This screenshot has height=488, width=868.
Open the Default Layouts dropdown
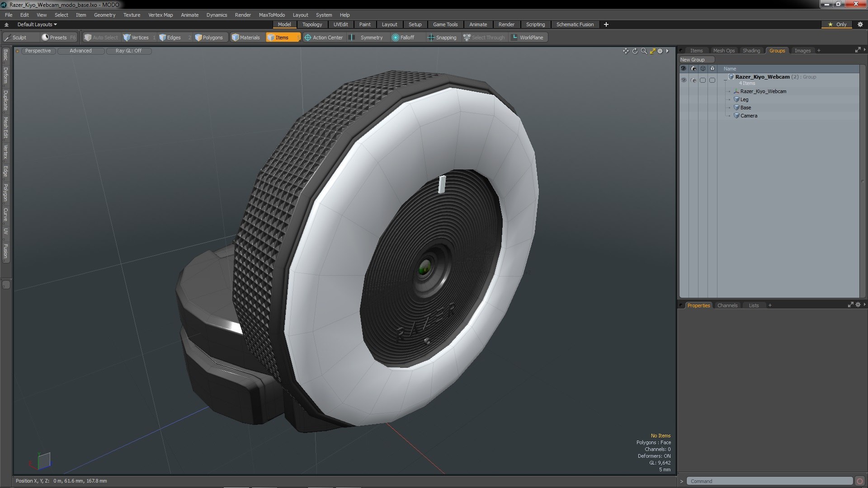tap(37, 24)
